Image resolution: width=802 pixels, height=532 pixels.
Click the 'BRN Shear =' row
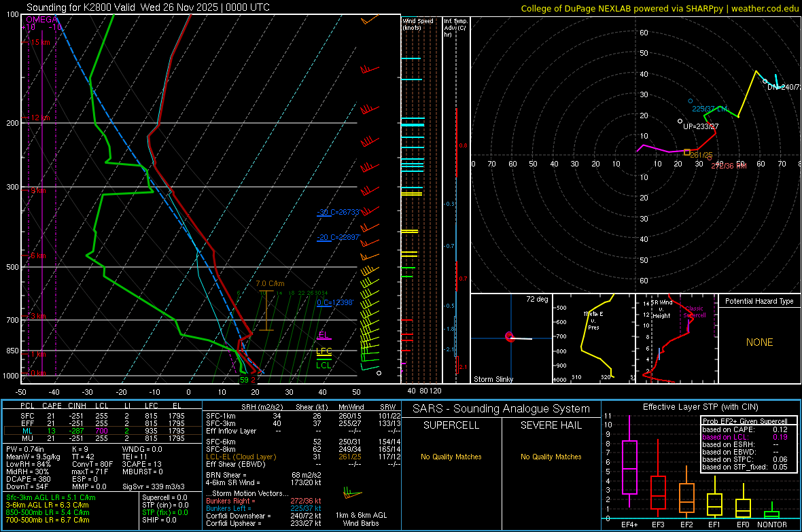click(264, 475)
